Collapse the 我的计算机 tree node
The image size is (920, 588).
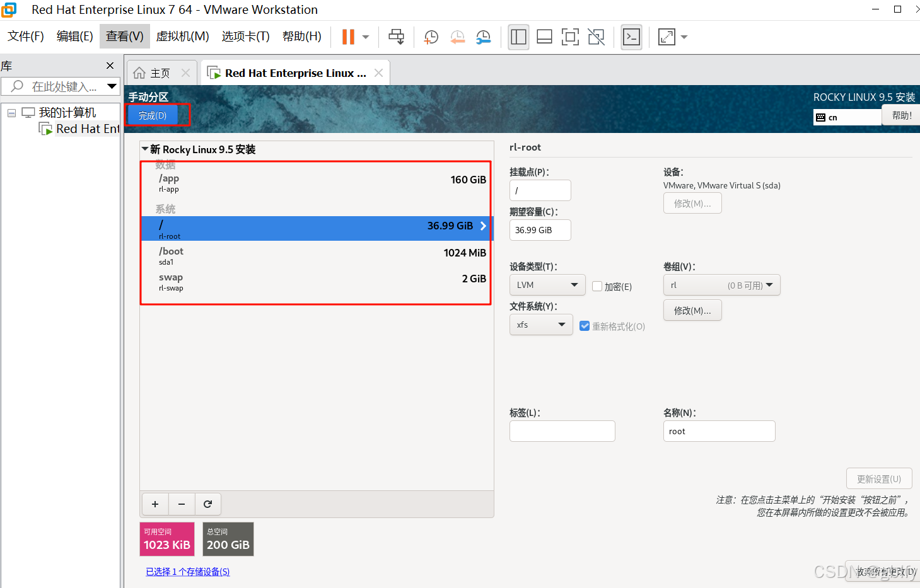[x=11, y=113]
